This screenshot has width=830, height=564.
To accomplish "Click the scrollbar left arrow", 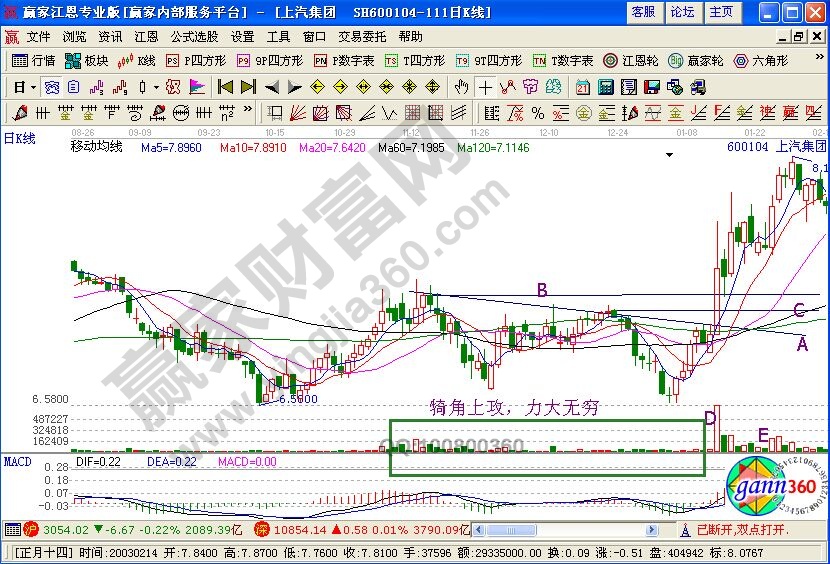I will click(478, 530).
